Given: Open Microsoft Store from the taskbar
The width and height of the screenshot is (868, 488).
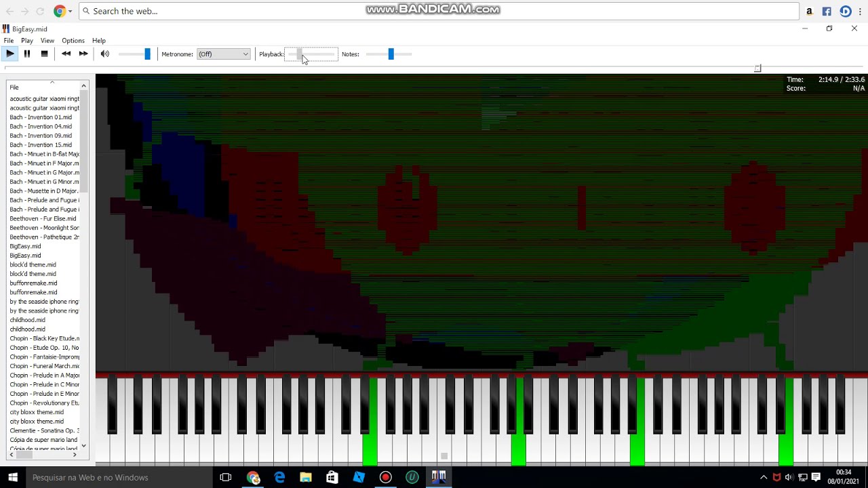Looking at the screenshot, I should tap(332, 477).
